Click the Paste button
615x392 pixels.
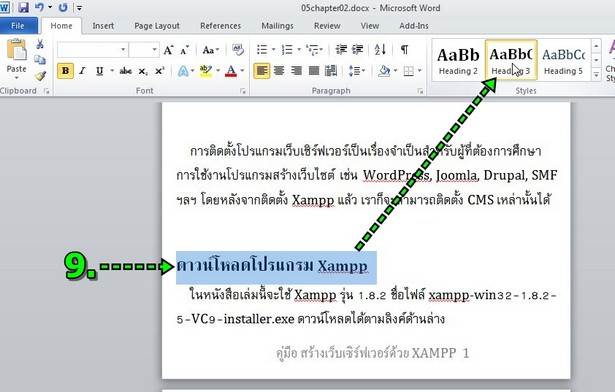coord(16,58)
